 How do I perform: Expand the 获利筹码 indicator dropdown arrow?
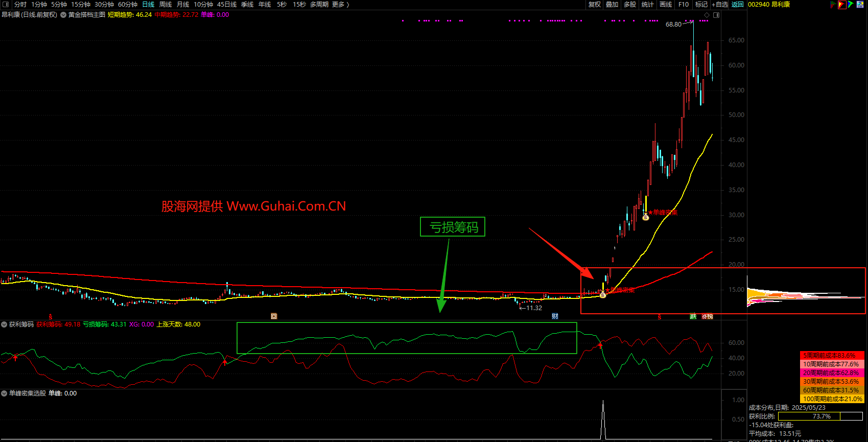point(4,324)
